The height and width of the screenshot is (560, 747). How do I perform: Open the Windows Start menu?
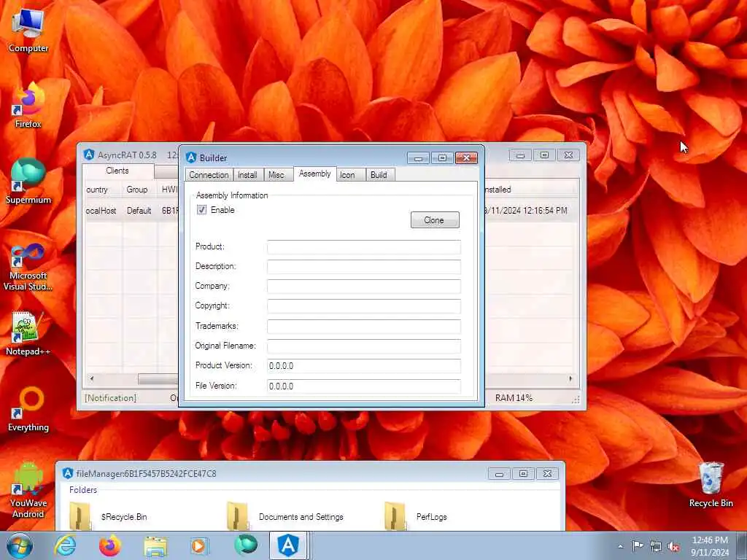click(x=19, y=545)
